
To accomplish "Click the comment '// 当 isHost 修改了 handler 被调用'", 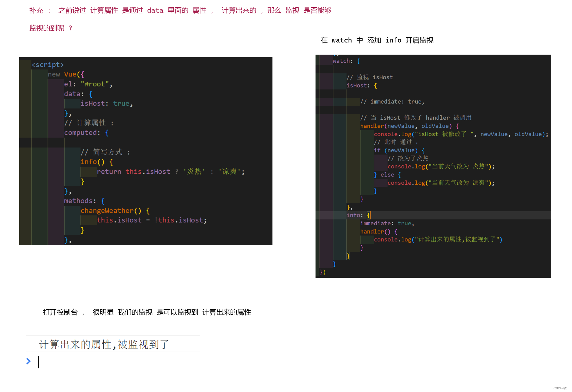I will point(416,118).
